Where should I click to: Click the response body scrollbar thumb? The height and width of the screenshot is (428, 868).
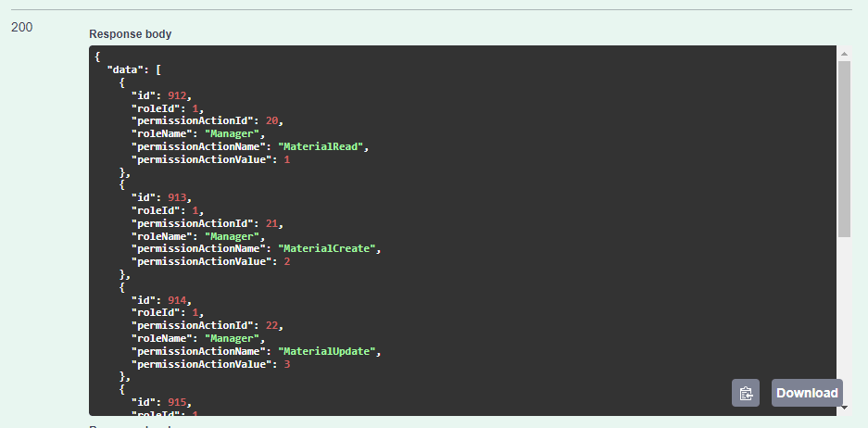844,149
